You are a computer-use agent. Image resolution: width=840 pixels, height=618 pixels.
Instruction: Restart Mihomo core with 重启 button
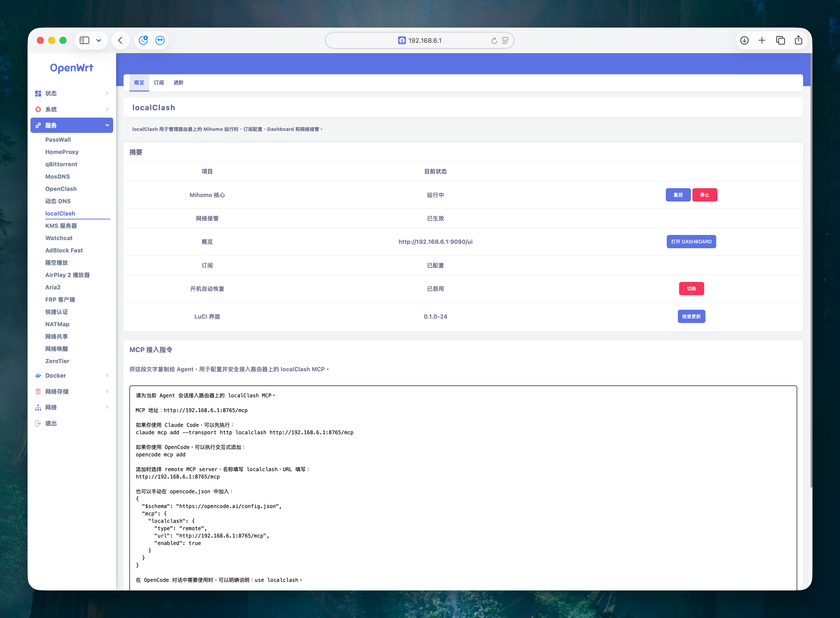pos(678,195)
